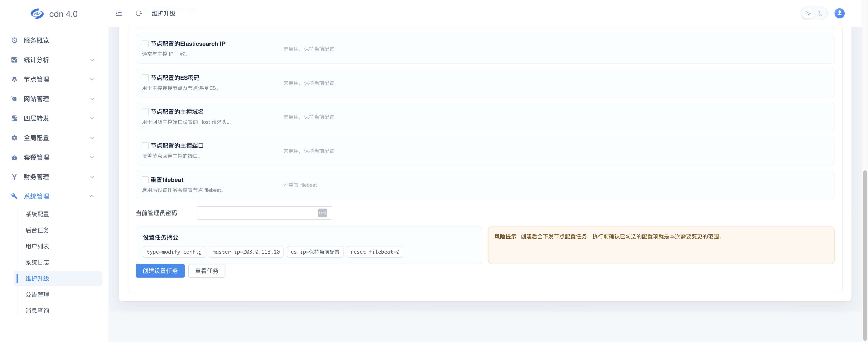Expand the 财务管理 menu chevron
This screenshot has width=868, height=342.
point(92,177)
